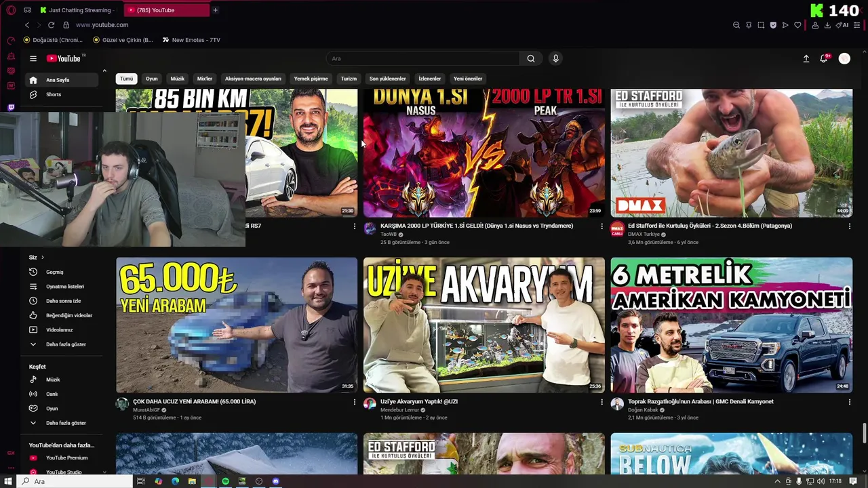Click the site padlock security icon
This screenshot has height=488, width=868.
(x=66, y=25)
